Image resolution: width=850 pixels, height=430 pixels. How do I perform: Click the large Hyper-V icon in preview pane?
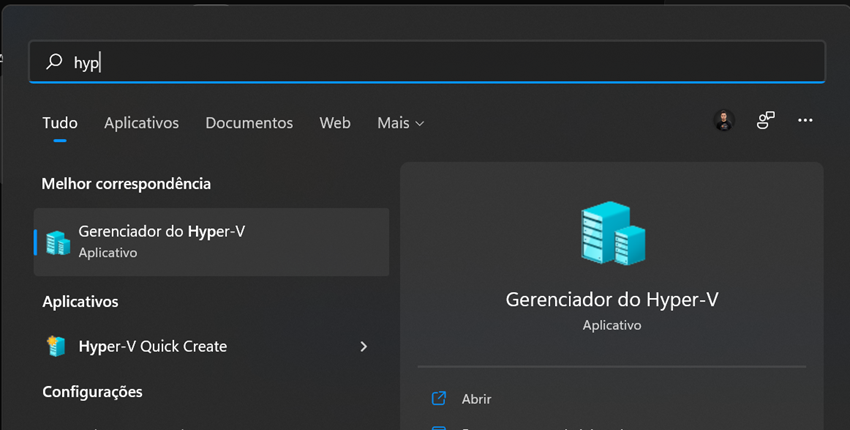tap(612, 233)
